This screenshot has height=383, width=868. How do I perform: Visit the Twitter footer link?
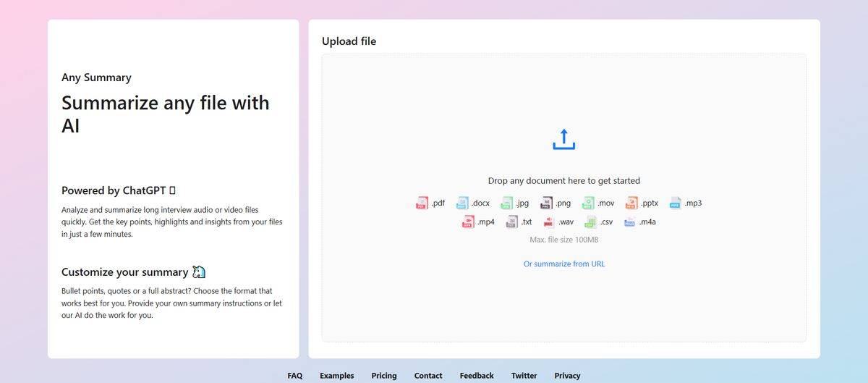click(524, 376)
